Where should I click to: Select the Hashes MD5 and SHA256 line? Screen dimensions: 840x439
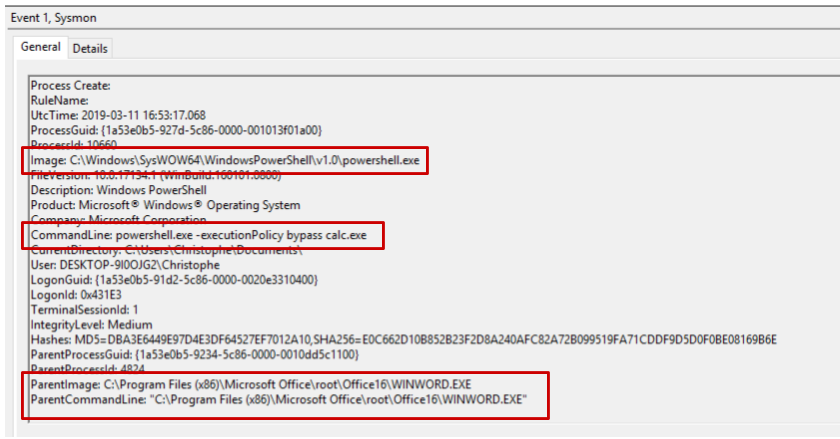(x=404, y=340)
